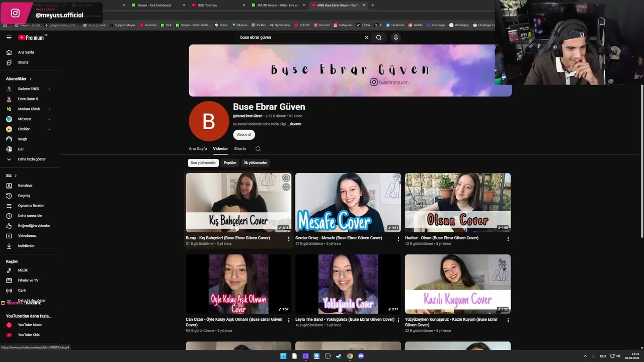Subscribe with the Abone ol button

pos(244,135)
